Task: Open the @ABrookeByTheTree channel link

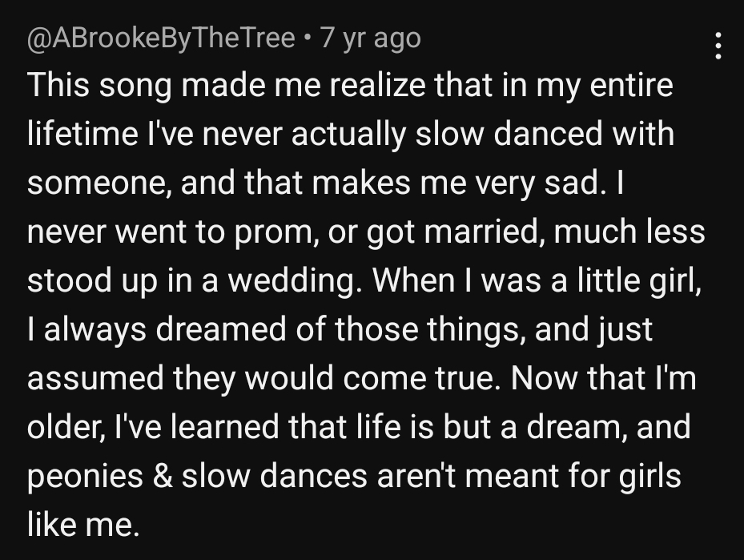Action: click(x=161, y=38)
